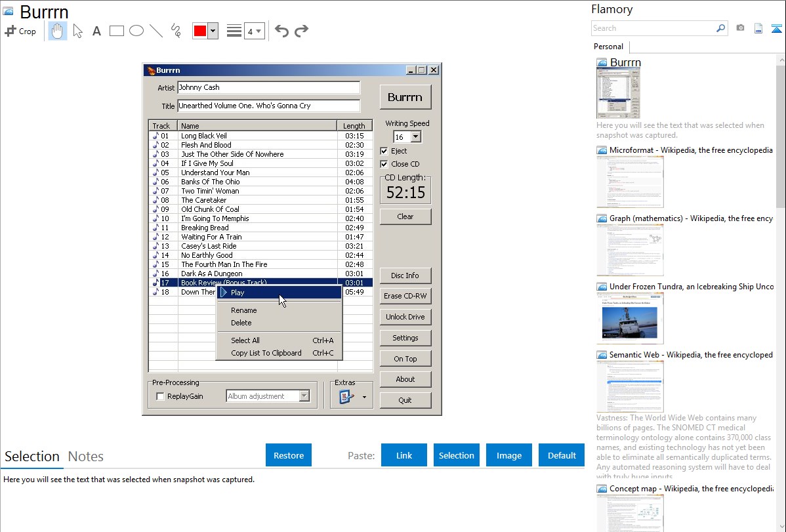
Task: Click the Concept map snapshot title
Action: [691, 489]
